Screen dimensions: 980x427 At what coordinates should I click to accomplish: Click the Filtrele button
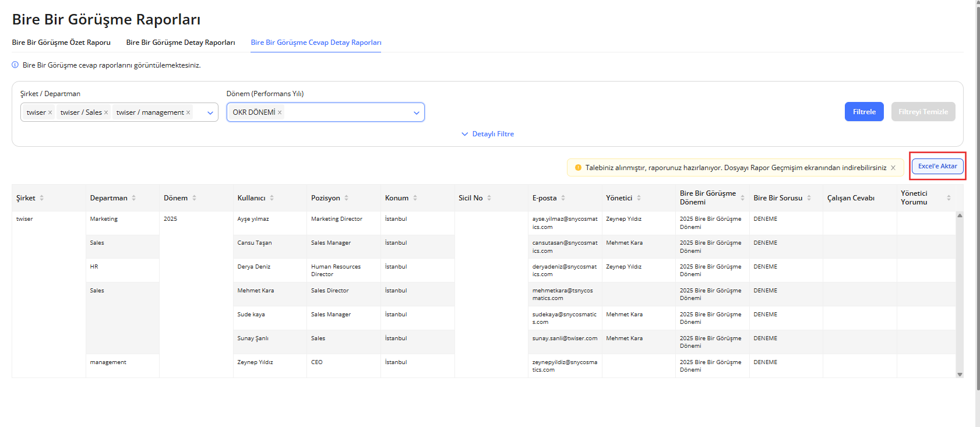pyautogui.click(x=864, y=112)
